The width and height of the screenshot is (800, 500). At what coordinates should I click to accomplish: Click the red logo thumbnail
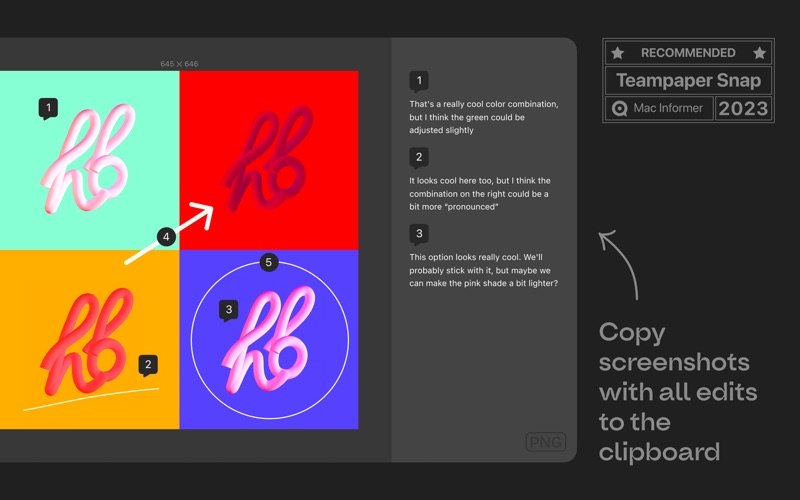pos(269,160)
